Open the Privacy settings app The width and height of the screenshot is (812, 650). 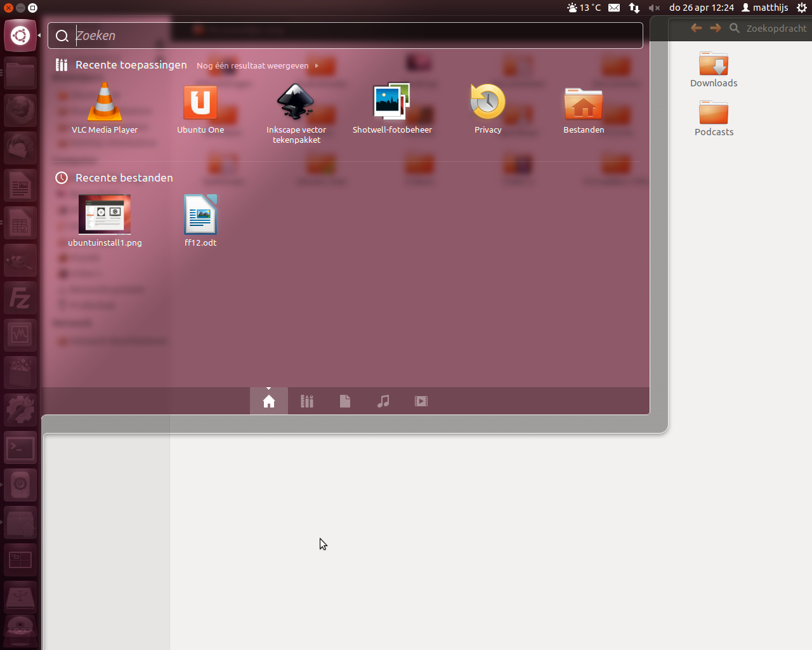[x=487, y=103]
